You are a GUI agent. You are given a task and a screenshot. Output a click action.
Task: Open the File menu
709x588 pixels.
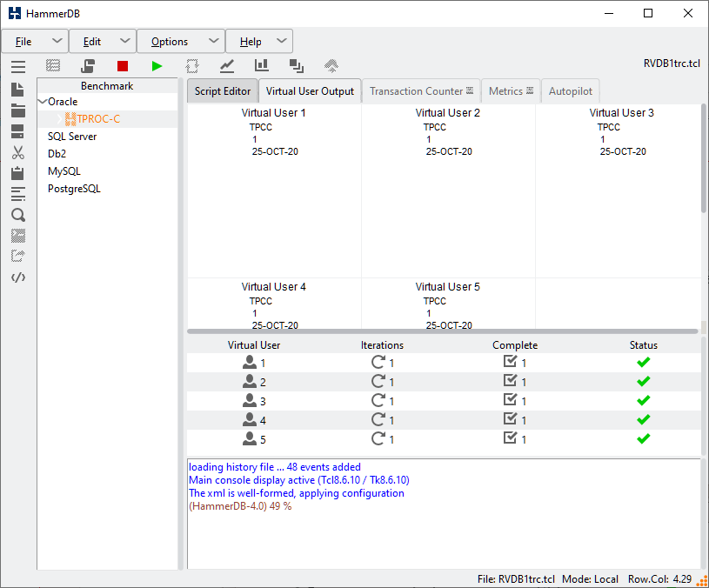(x=23, y=41)
